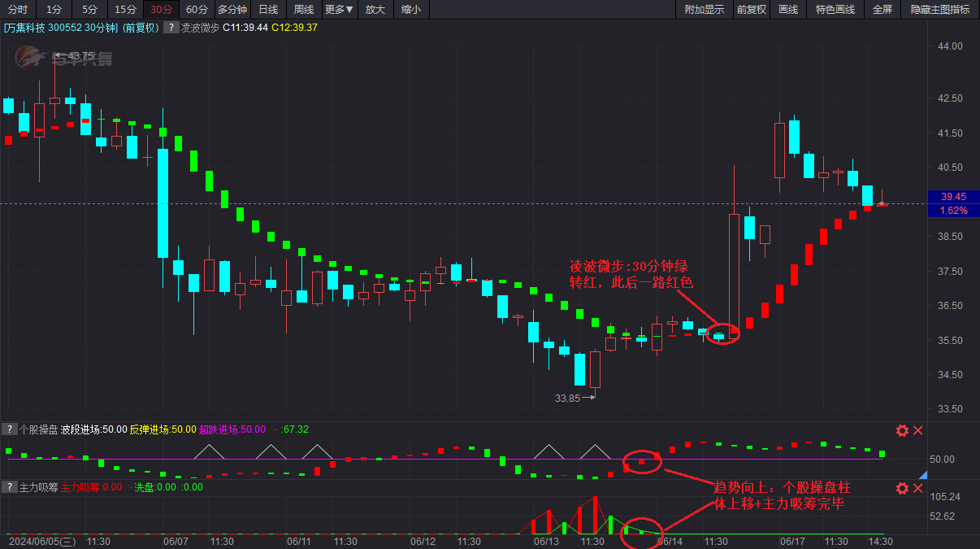Enter 全屏 fullscreen mode
Viewport: 980px width, 549px height.
point(882,10)
